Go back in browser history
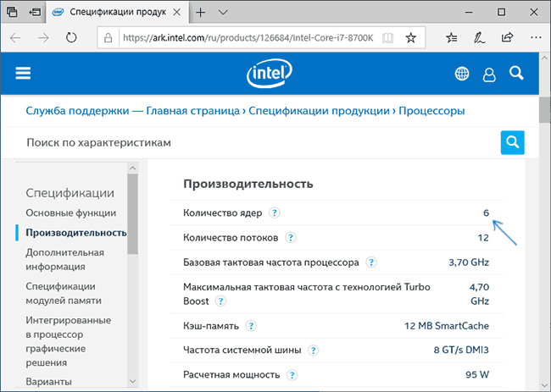This screenshot has height=392, width=551. (x=15, y=37)
